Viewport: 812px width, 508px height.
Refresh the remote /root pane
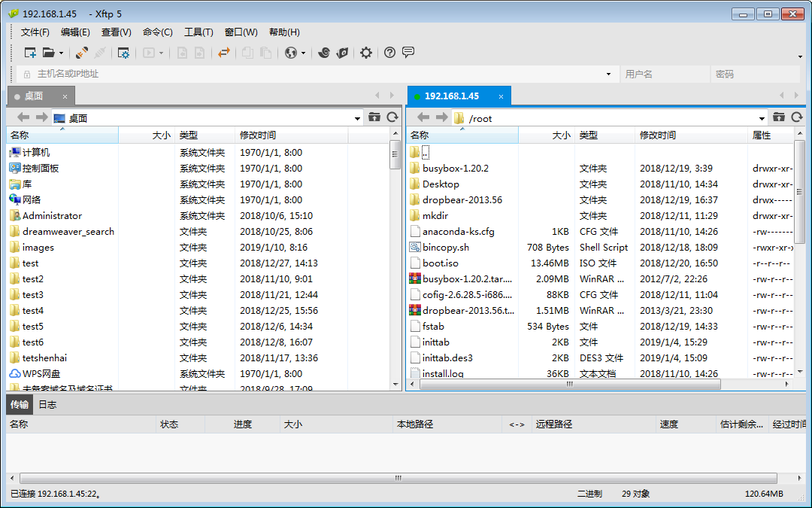797,117
